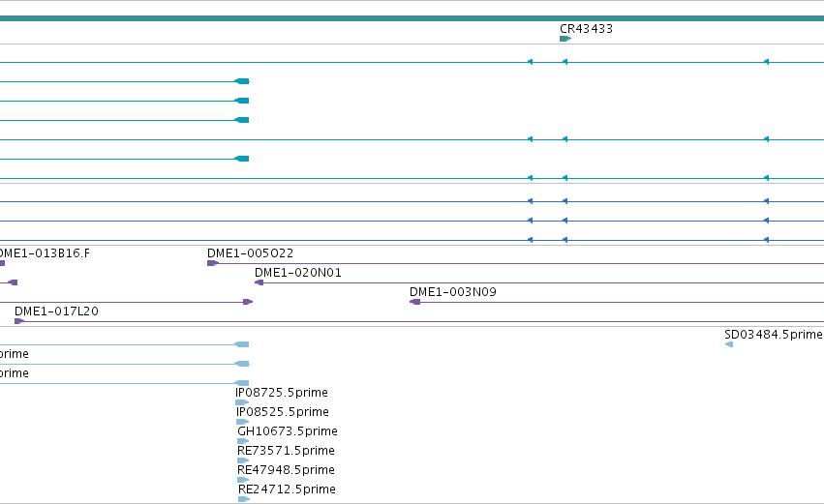Select the SD03484.5prime EST label

pos(773,335)
